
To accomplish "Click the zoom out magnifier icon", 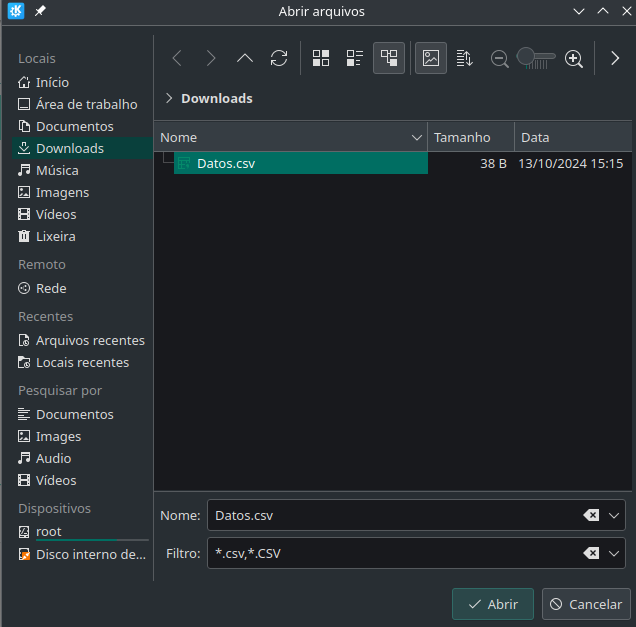I will click(500, 59).
